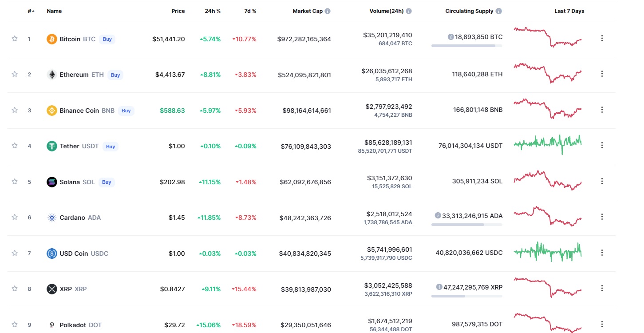Toggle the Binance Coin watchlist star
Image resolution: width=644 pixels, height=333 pixels.
[15, 110]
